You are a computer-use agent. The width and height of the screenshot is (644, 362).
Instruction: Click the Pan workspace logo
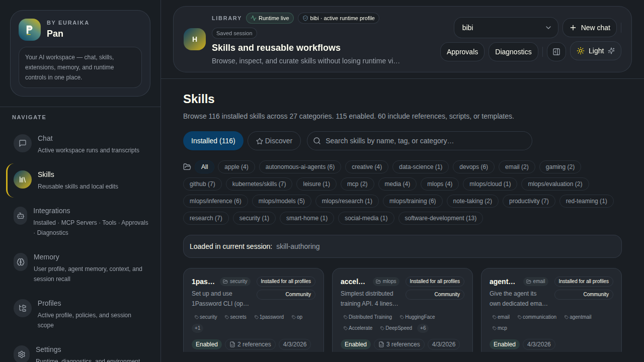(29, 30)
